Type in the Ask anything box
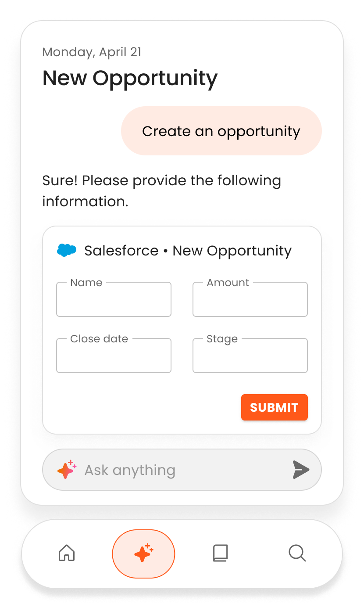The width and height of the screenshot is (364, 611). 184,470
